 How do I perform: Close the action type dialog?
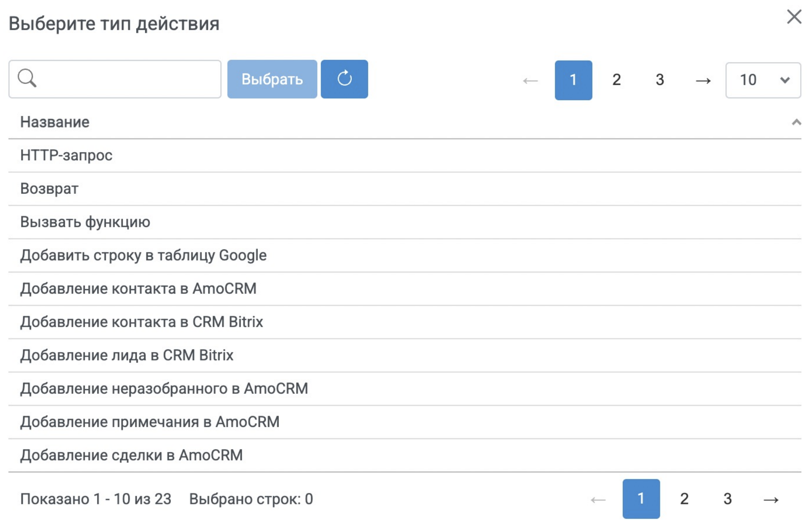[794, 17]
